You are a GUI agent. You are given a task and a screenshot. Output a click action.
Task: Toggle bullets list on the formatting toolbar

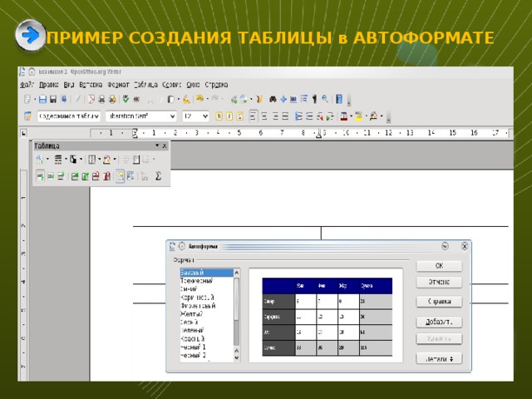coord(309,116)
